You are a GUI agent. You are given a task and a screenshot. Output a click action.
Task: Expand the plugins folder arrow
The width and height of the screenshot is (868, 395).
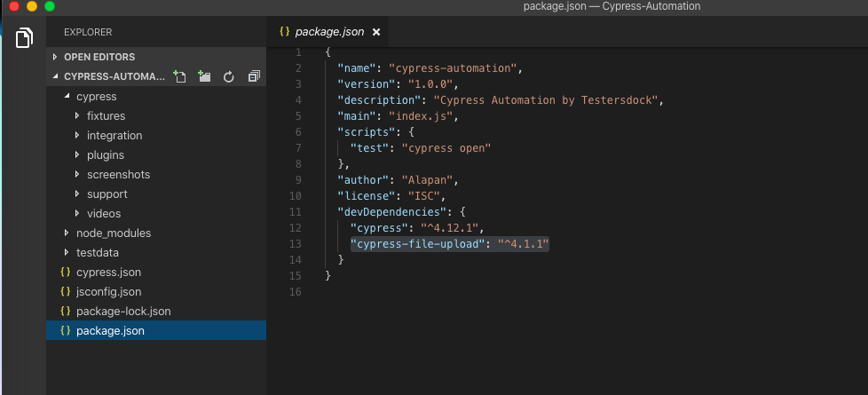click(x=77, y=155)
